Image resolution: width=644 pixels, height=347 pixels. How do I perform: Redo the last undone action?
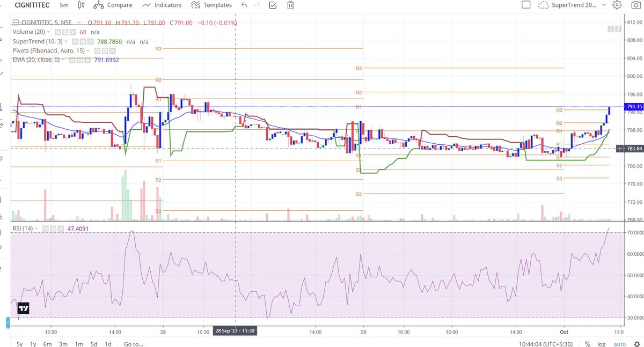[257, 5]
